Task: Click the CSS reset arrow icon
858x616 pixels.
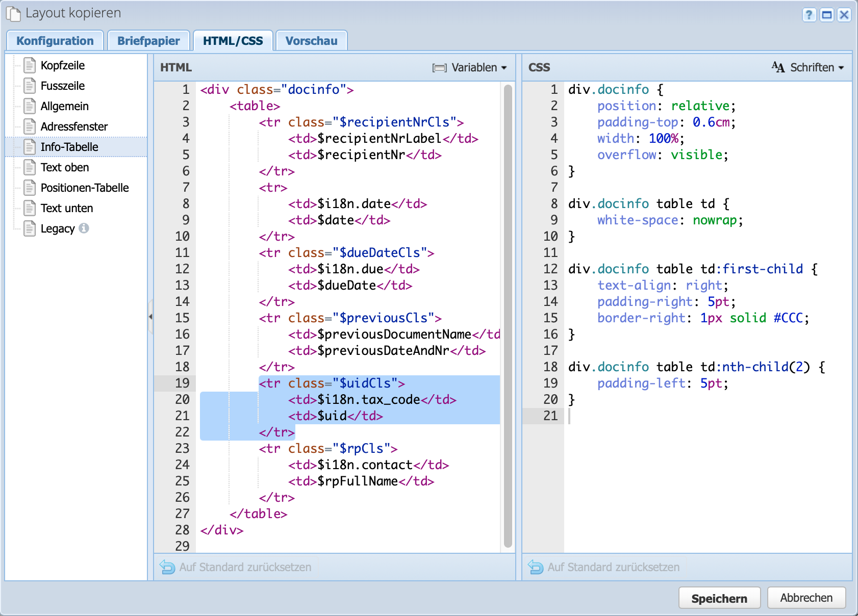Action: tap(536, 567)
